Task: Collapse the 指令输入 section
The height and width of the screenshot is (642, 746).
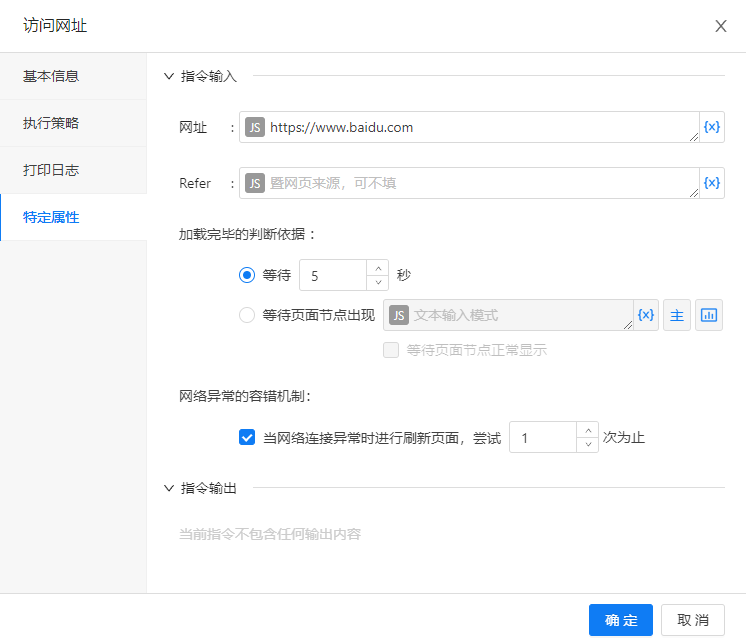Action: coord(169,76)
